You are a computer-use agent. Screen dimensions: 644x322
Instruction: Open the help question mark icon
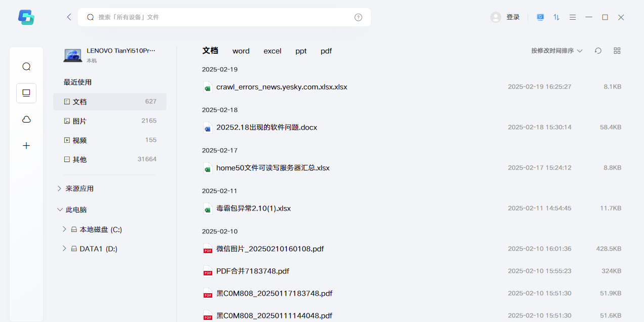tap(358, 17)
